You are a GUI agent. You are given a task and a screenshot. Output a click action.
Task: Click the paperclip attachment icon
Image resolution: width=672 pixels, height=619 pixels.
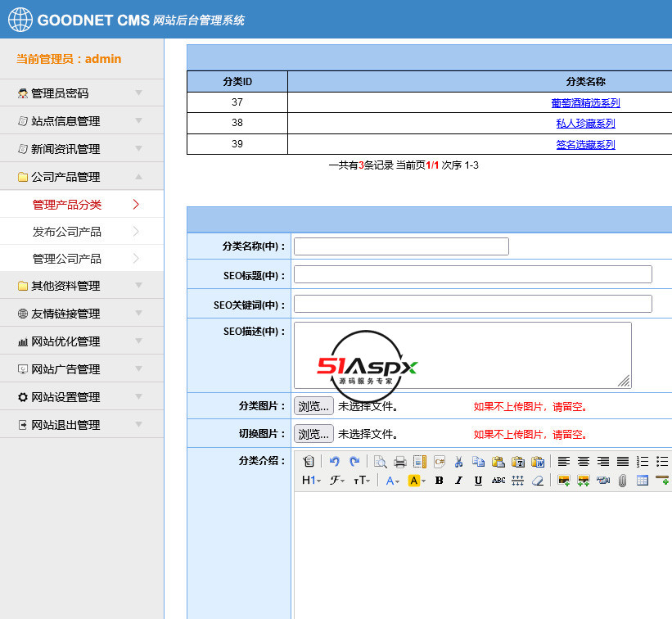tap(622, 481)
